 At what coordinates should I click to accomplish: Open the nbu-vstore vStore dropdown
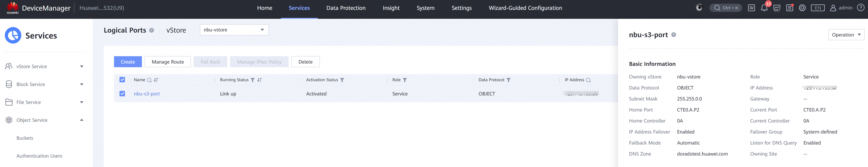pyautogui.click(x=234, y=30)
